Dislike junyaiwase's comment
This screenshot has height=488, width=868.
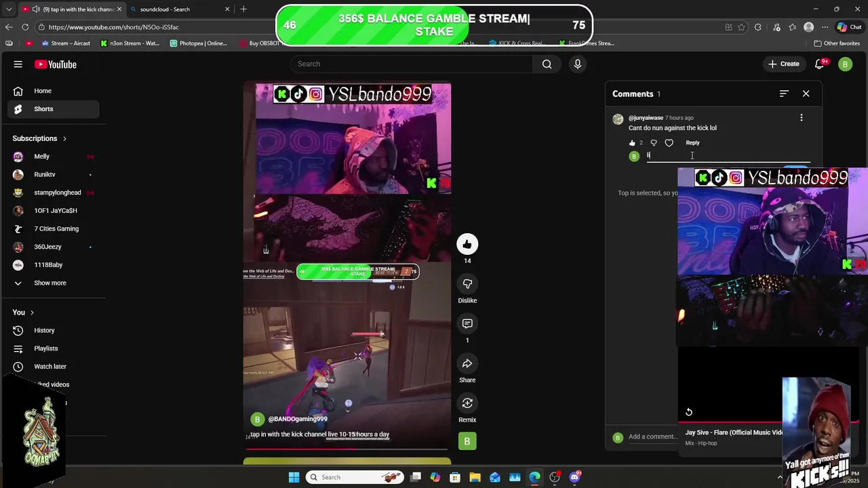pos(654,143)
